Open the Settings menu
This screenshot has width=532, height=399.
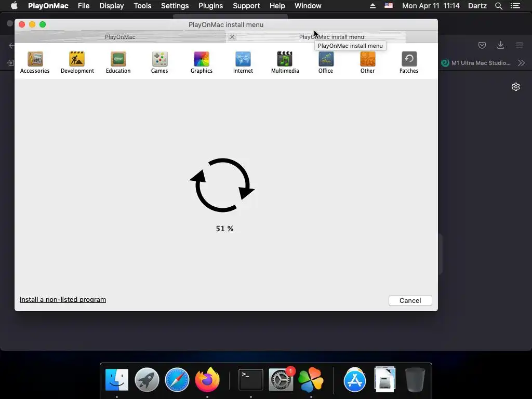(x=175, y=6)
